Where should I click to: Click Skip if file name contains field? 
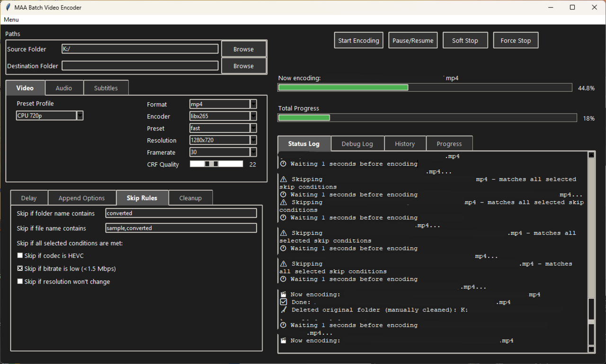click(181, 228)
